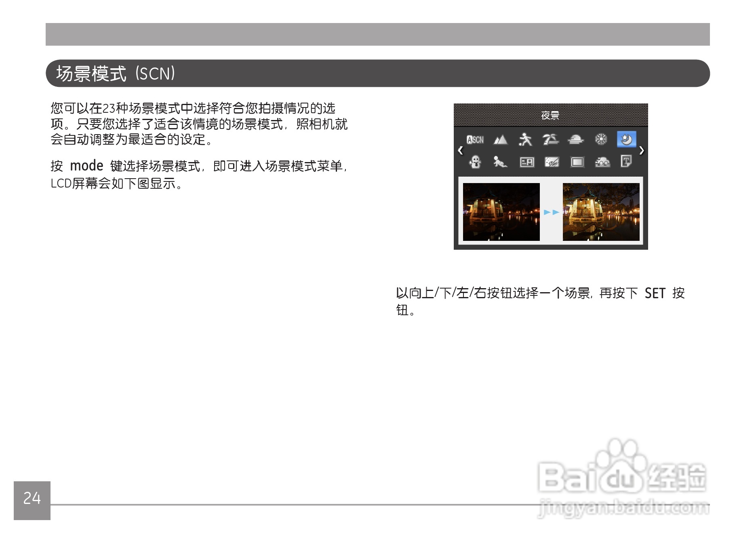The height and width of the screenshot is (550, 756).
Task: Select the moving car panning scene icon
Action: 602,162
